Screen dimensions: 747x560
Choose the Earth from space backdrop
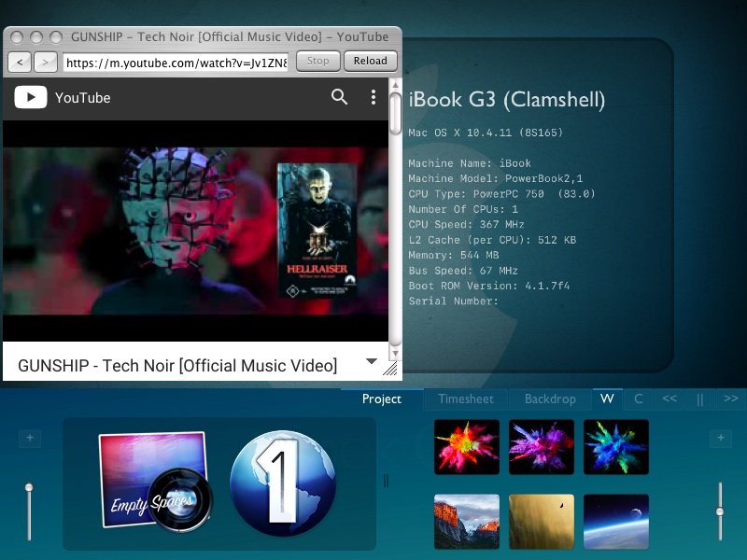[616, 522]
